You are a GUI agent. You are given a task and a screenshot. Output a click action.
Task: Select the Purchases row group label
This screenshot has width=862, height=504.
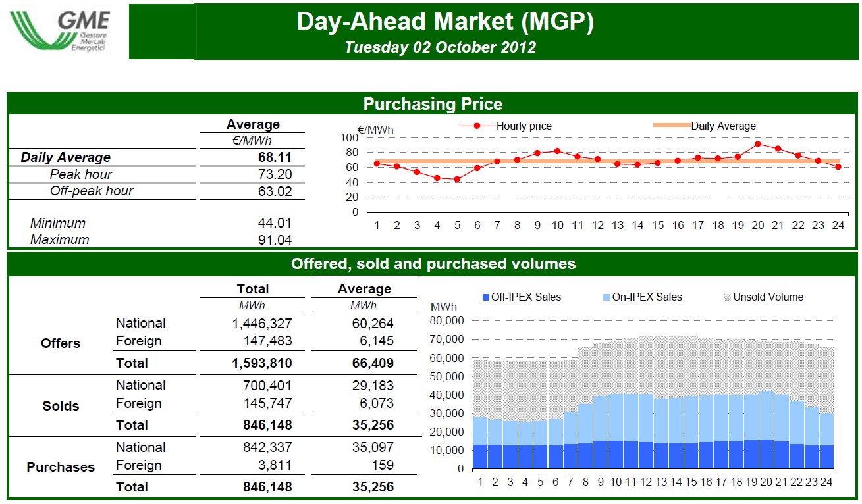pos(61,467)
